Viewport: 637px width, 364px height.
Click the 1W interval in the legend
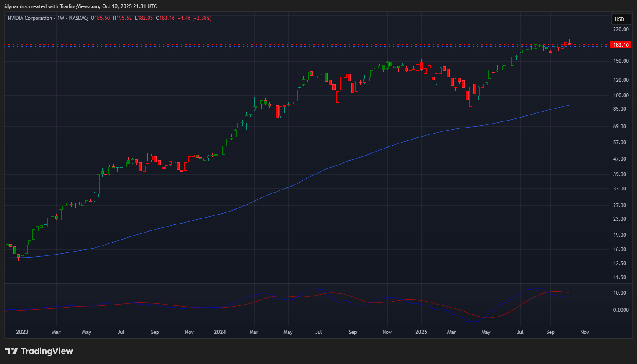point(61,18)
